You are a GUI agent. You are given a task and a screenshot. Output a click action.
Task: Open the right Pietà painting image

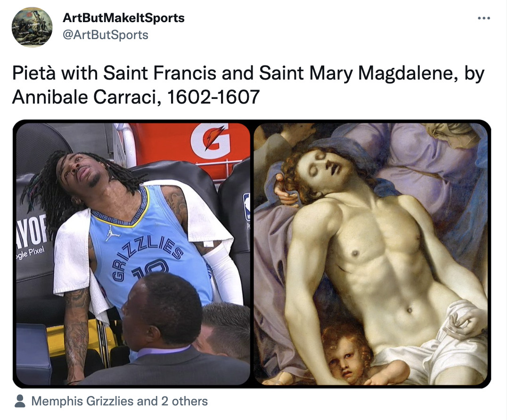coord(371,254)
